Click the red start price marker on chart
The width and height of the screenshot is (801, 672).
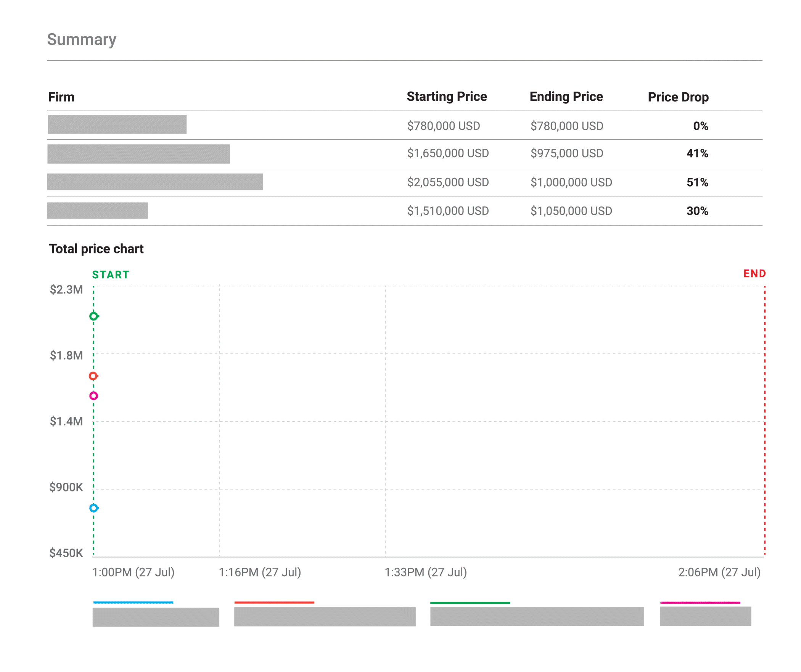[93, 377]
